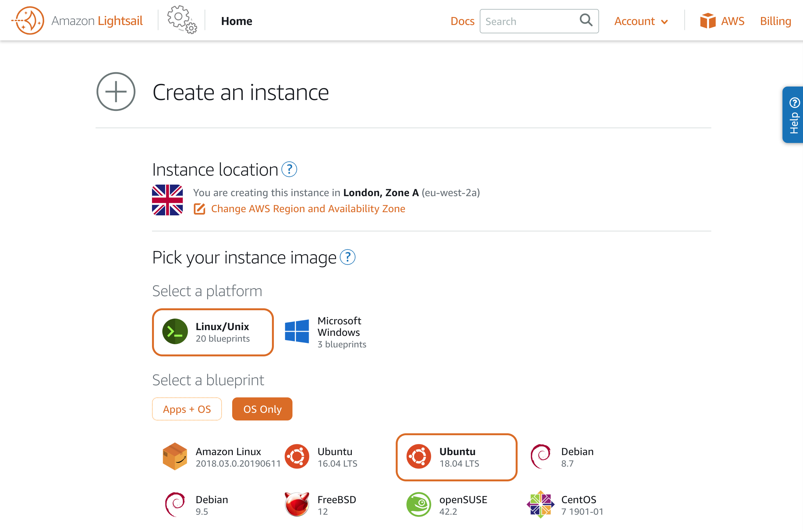The height and width of the screenshot is (532, 803).
Task: Click the CentOS logo icon
Action: click(x=541, y=504)
